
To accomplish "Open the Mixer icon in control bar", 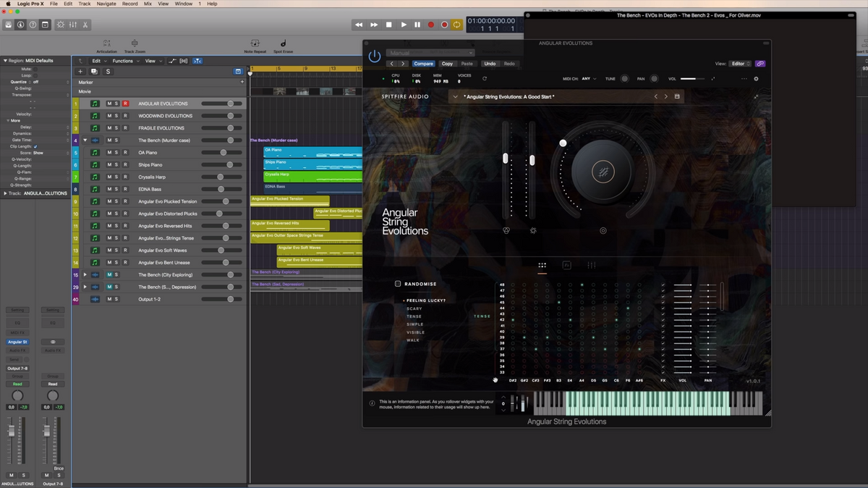I will pyautogui.click(x=72, y=25).
